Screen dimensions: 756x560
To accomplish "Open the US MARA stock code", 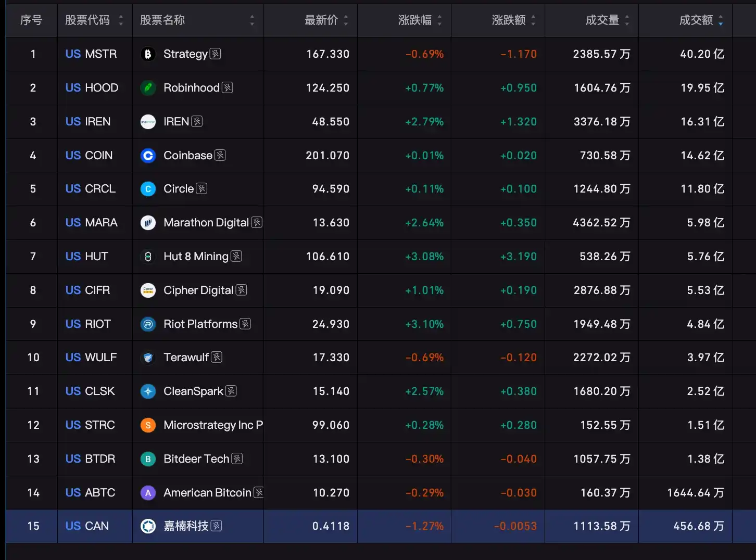I will pos(92,223).
